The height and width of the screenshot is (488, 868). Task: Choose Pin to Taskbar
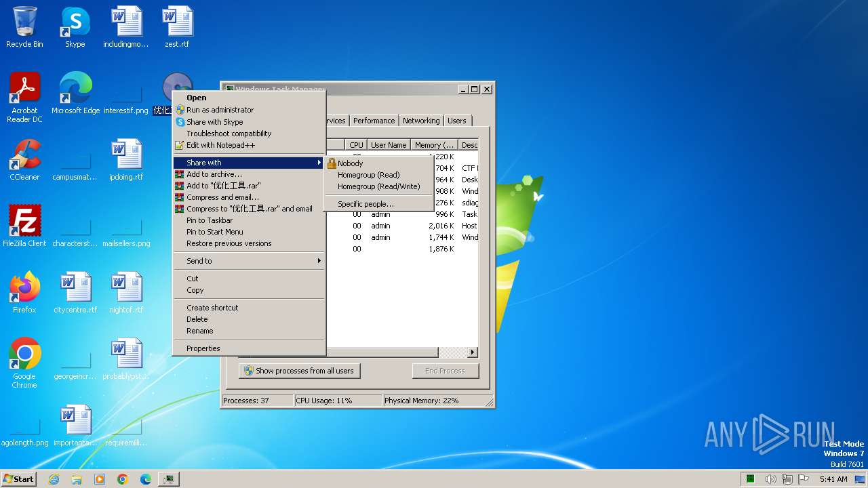[250, 220]
